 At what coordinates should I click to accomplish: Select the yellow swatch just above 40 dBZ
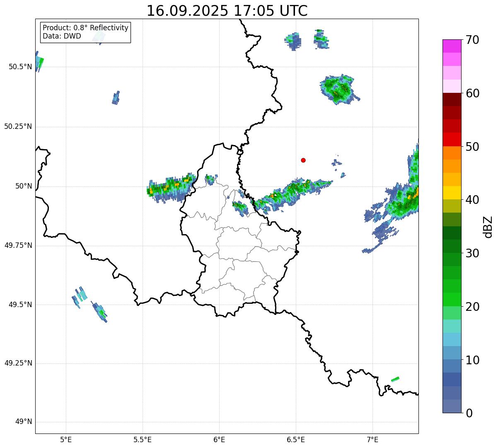coord(452,193)
